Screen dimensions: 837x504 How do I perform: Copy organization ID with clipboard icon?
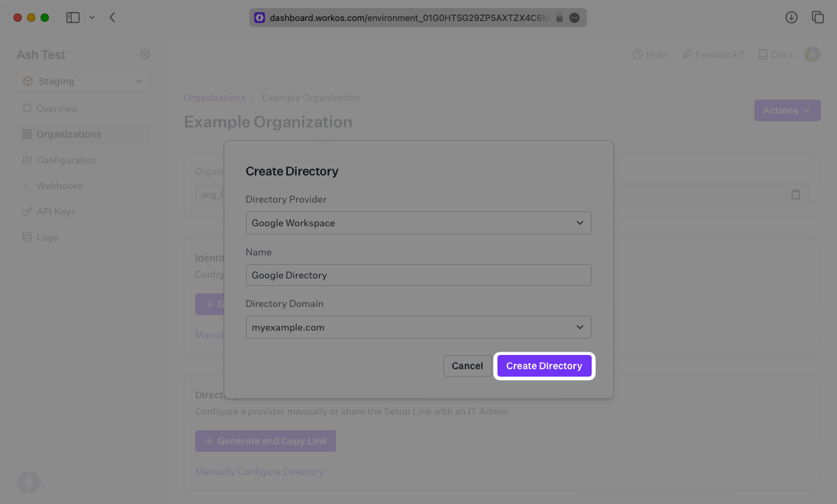point(796,194)
